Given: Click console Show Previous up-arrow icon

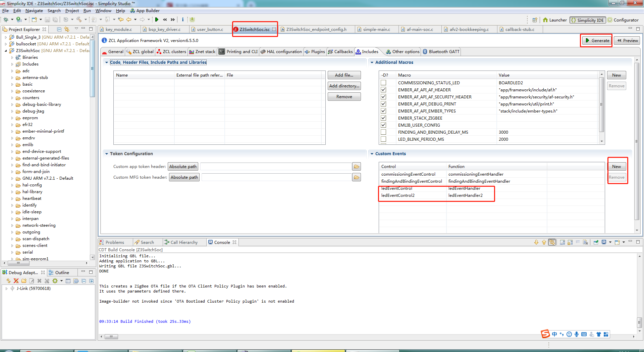Looking at the screenshot, I should (x=544, y=242).
